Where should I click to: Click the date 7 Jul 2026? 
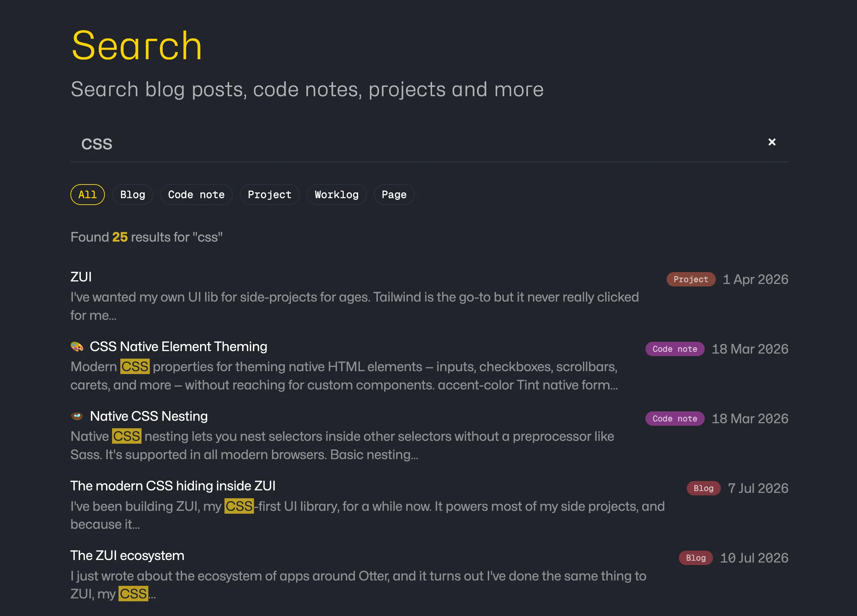[758, 488]
